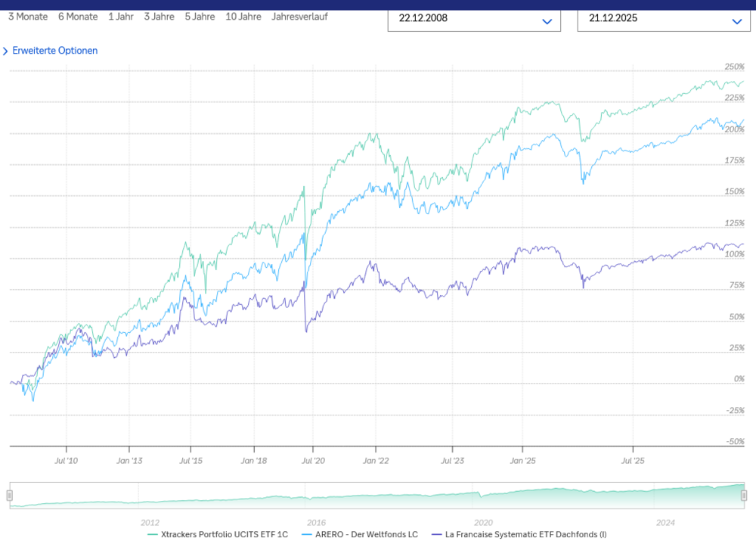This screenshot has height=541, width=756.
Task: Expand the "Erweiterte Optionen" section
Action: 54,51
